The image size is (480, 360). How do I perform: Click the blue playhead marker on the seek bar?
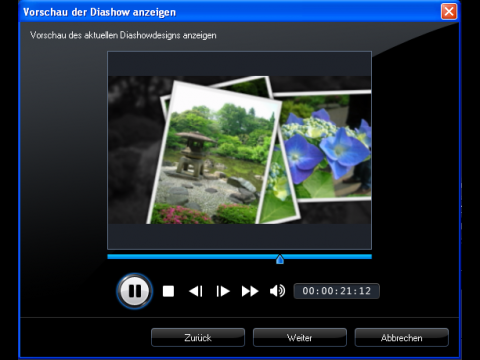point(280,259)
